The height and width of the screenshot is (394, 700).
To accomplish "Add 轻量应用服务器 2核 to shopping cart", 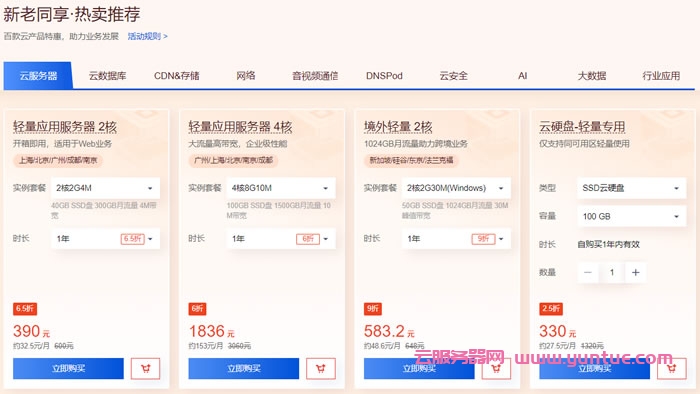I will tap(146, 369).
